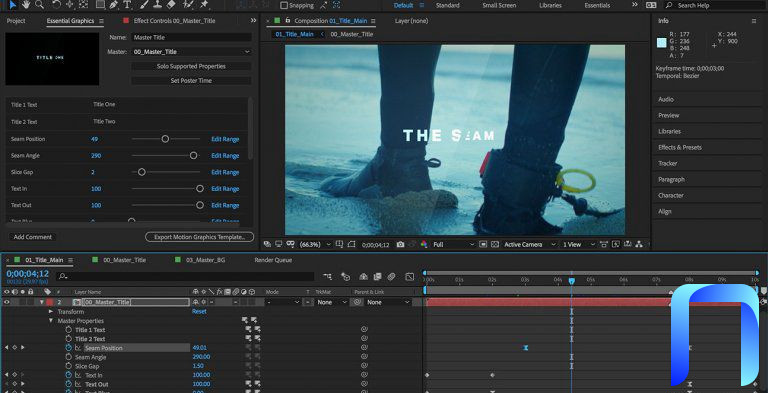Select the Pen tool
This screenshot has height=393, width=768.
click(114, 5)
